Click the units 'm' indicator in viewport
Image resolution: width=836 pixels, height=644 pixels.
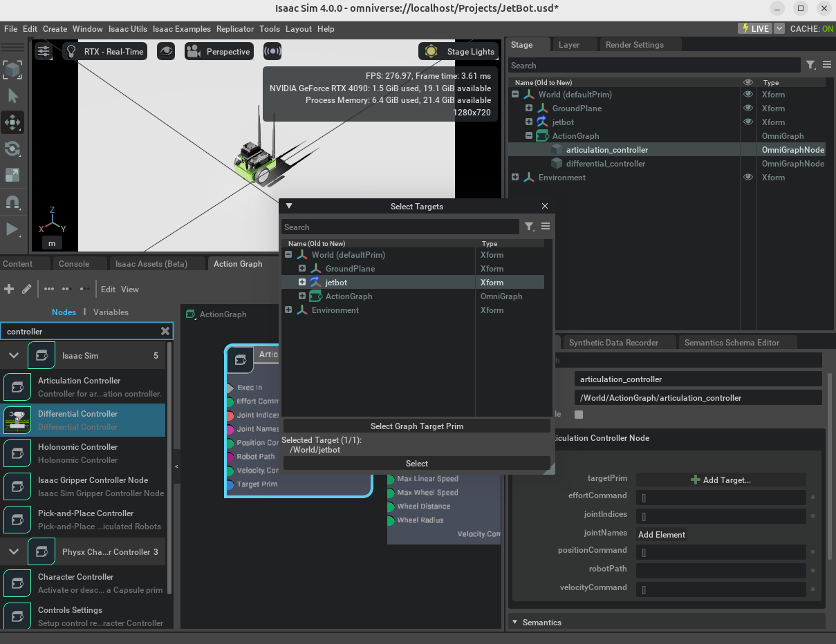[52, 243]
